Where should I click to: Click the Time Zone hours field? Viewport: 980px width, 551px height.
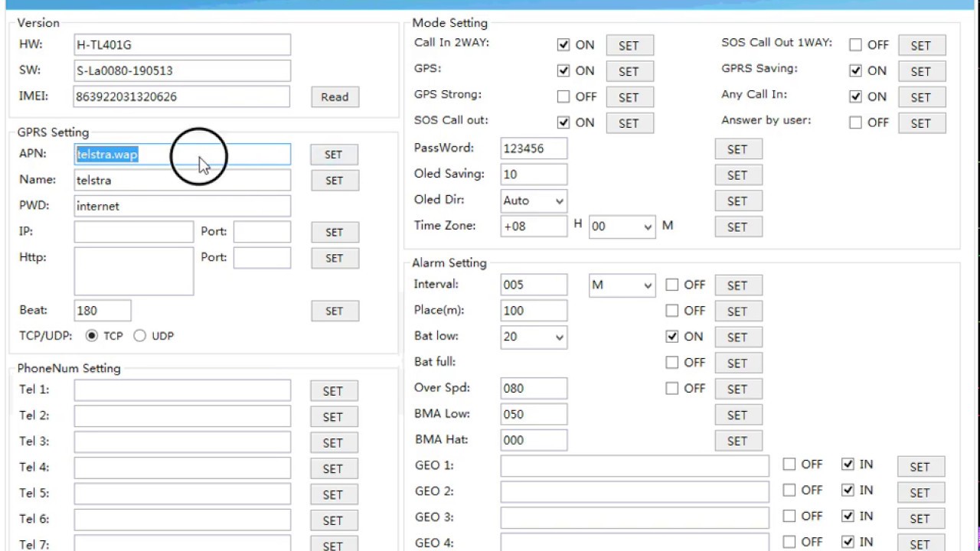click(x=534, y=227)
